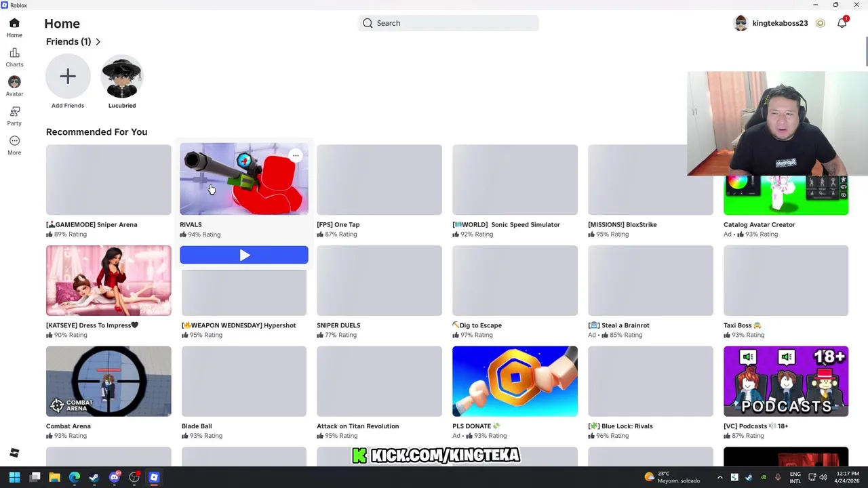
Task: Click the Blue Lock: Rivals title
Action: (x=620, y=426)
